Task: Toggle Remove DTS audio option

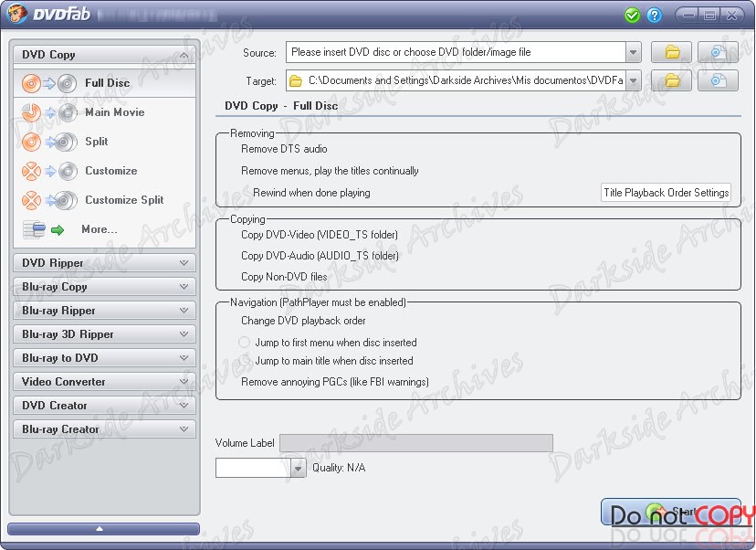Action: 284,149
